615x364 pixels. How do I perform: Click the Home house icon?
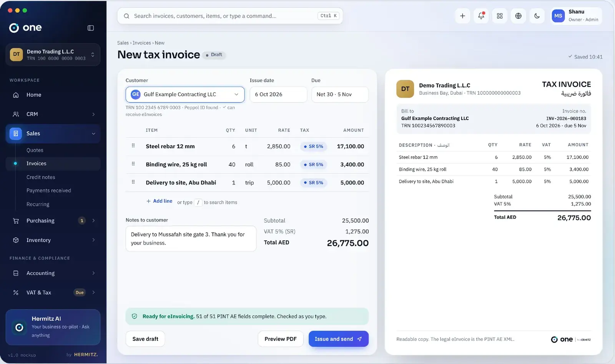(x=16, y=95)
